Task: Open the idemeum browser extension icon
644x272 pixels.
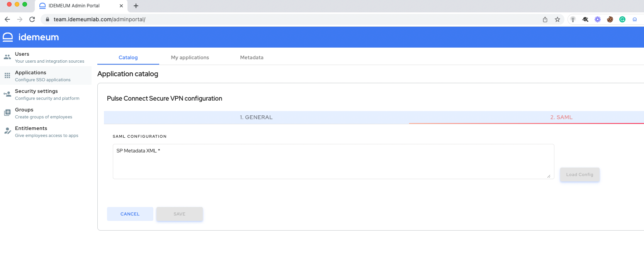Action: (x=635, y=19)
